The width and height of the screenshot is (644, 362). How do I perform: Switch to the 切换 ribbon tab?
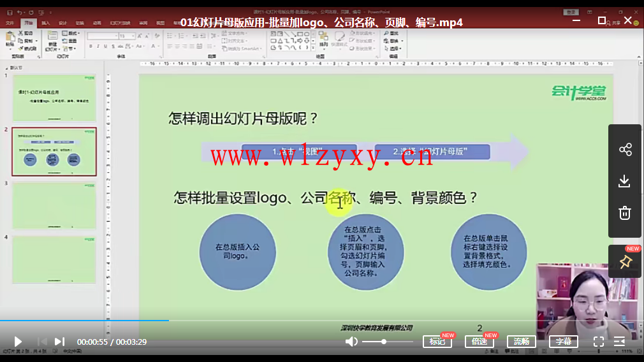80,23
